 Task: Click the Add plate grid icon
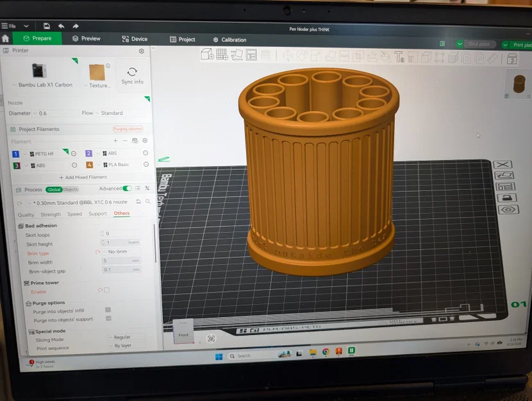tap(222, 55)
